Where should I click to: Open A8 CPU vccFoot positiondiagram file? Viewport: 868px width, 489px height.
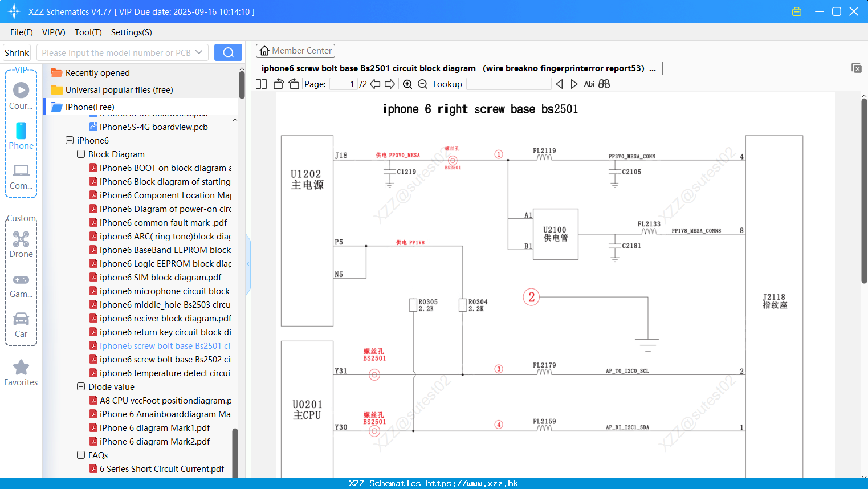point(160,400)
